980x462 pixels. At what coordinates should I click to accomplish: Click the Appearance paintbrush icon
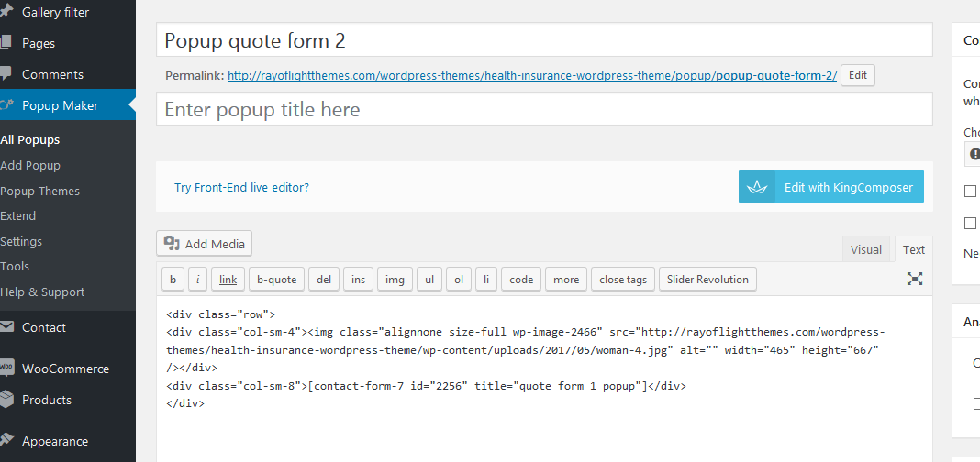[6, 441]
